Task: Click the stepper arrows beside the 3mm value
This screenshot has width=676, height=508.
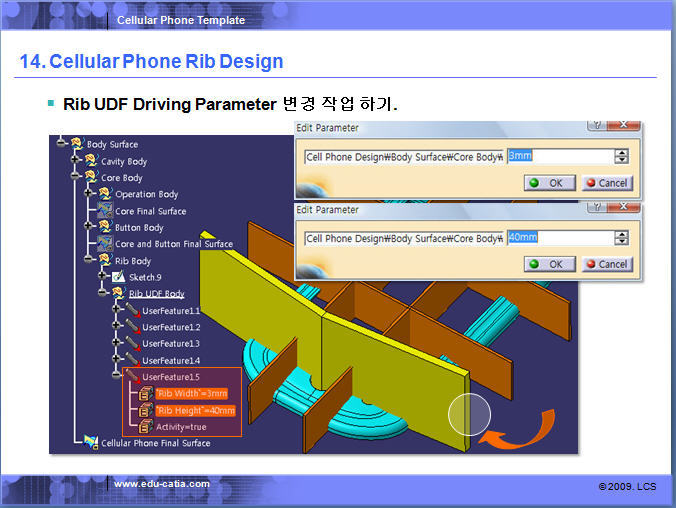Action: tap(621, 157)
